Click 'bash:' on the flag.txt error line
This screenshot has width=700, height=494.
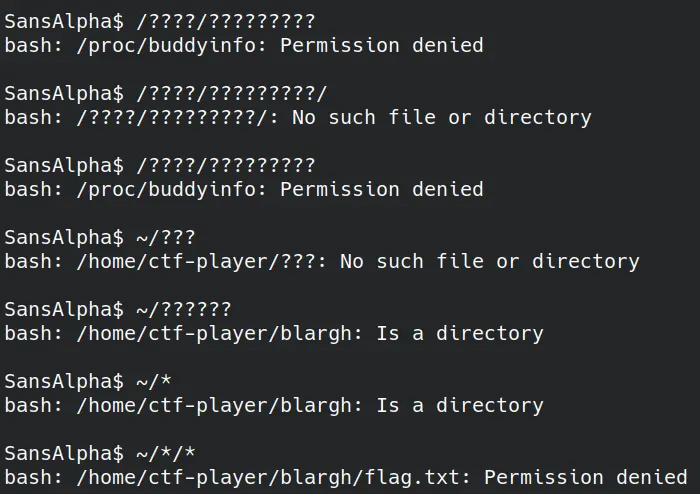34,477
